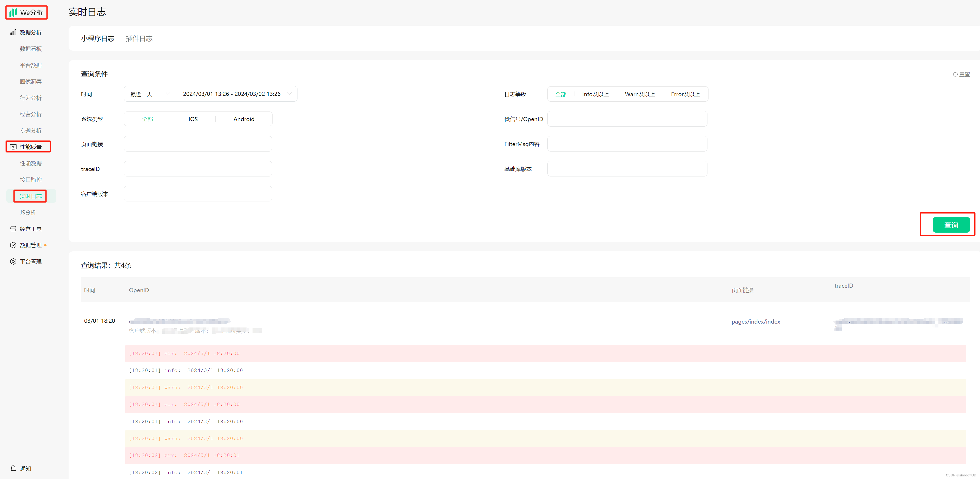
Task: Open 经营分析 in sidebar
Action: point(31,114)
